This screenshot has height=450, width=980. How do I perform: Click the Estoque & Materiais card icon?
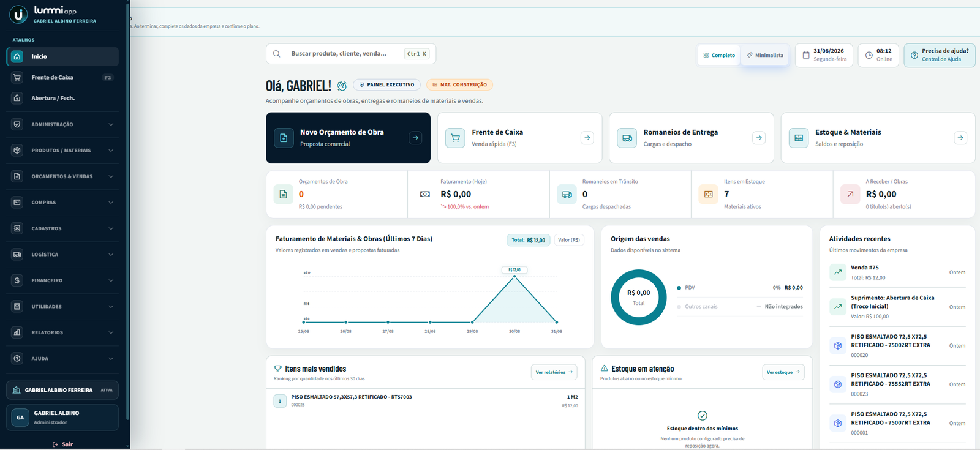(799, 138)
